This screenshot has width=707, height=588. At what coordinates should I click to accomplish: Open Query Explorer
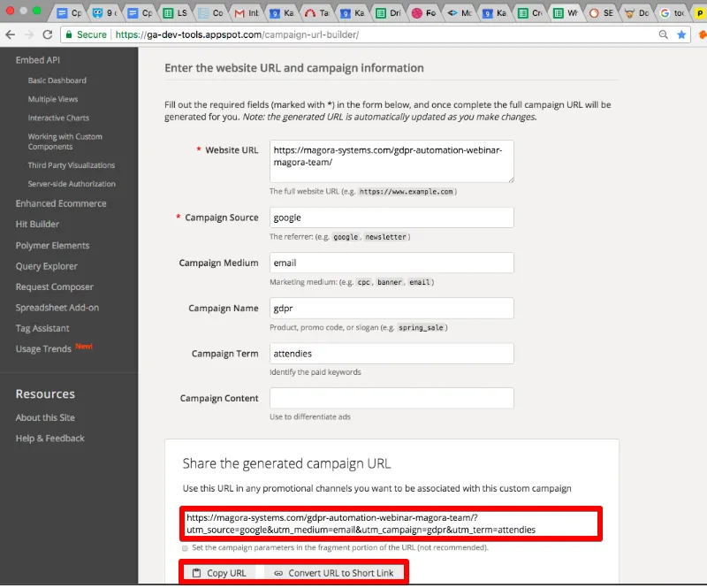(47, 266)
